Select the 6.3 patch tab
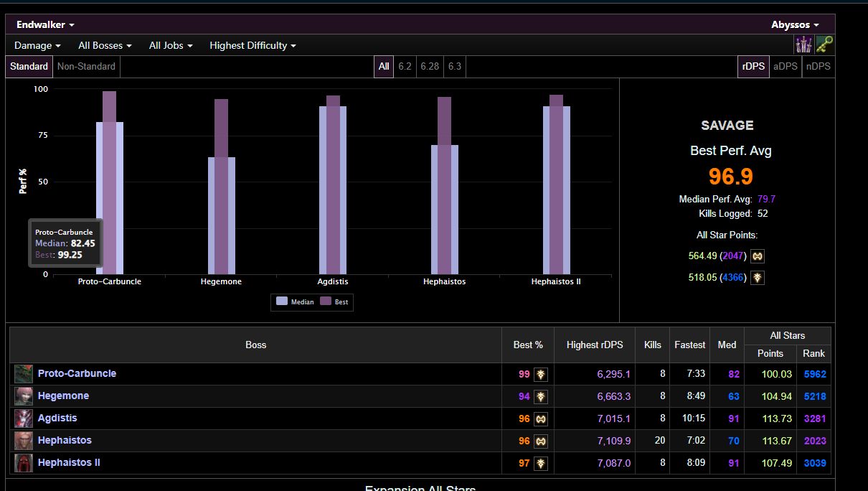The image size is (868, 491). (x=455, y=66)
